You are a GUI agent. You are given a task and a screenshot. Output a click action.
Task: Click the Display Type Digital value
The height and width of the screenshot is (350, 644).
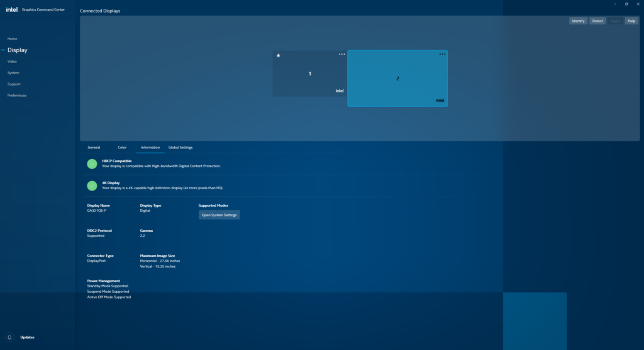pyautogui.click(x=145, y=211)
